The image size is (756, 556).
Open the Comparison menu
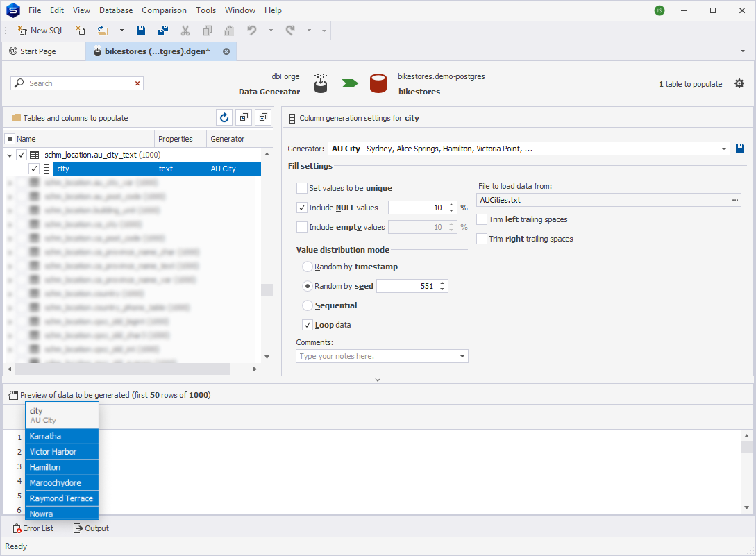pyautogui.click(x=164, y=10)
